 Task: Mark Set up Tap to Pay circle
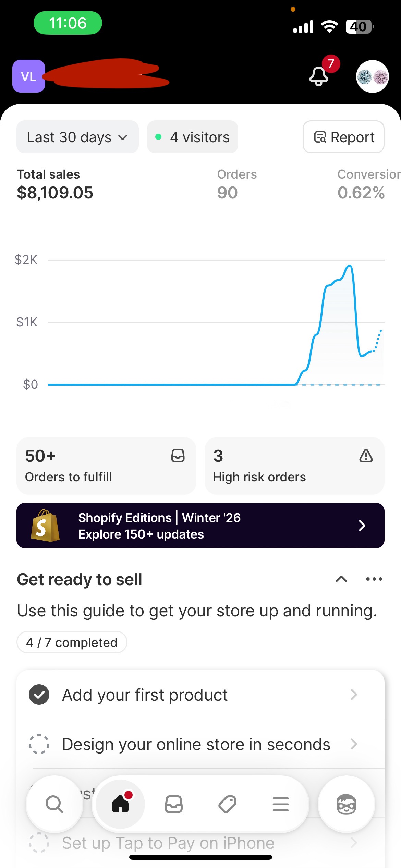[39, 843]
